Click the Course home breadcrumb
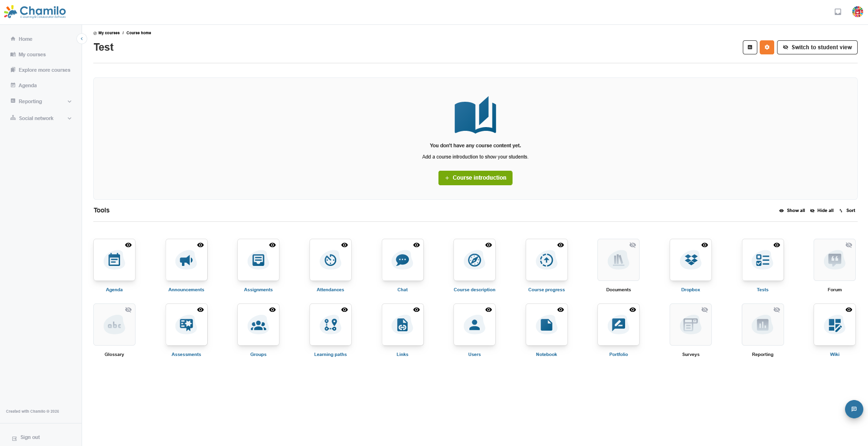 pyautogui.click(x=139, y=33)
